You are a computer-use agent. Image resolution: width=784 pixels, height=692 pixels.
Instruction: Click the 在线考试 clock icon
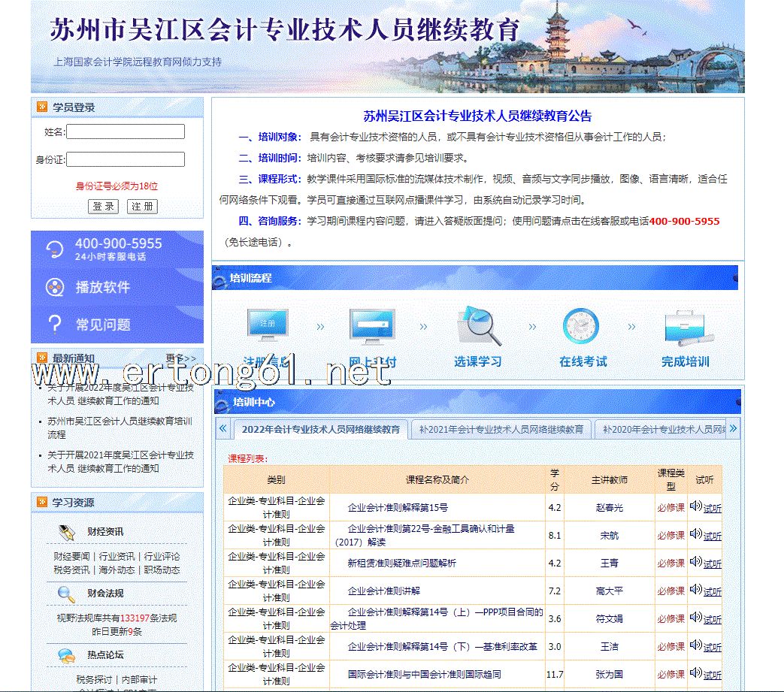click(x=581, y=327)
